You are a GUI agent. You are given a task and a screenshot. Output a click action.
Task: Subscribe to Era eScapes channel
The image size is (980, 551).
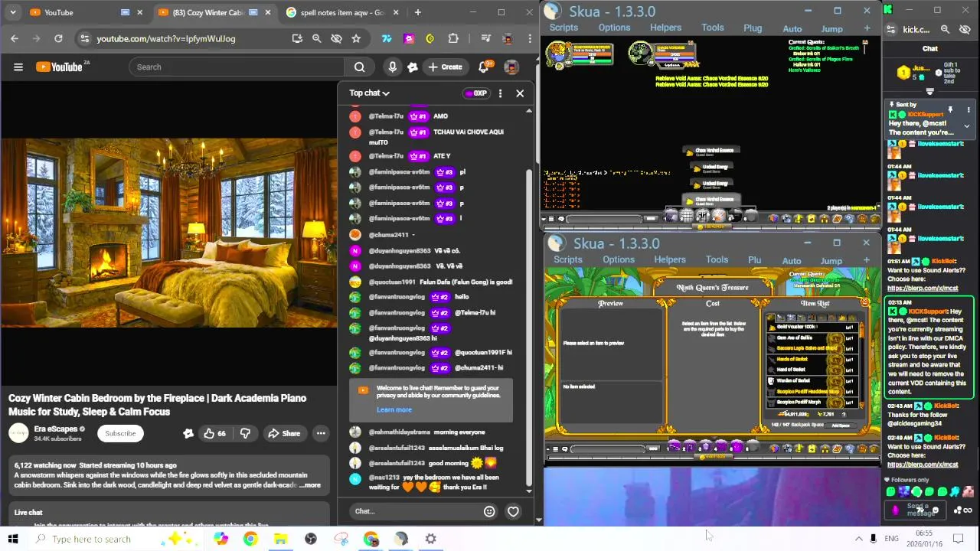point(120,433)
